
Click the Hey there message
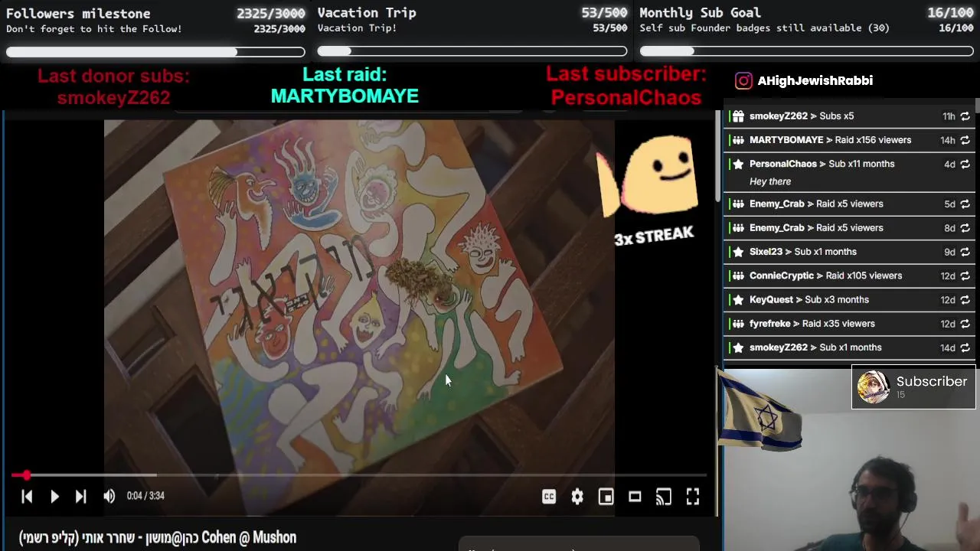point(770,181)
